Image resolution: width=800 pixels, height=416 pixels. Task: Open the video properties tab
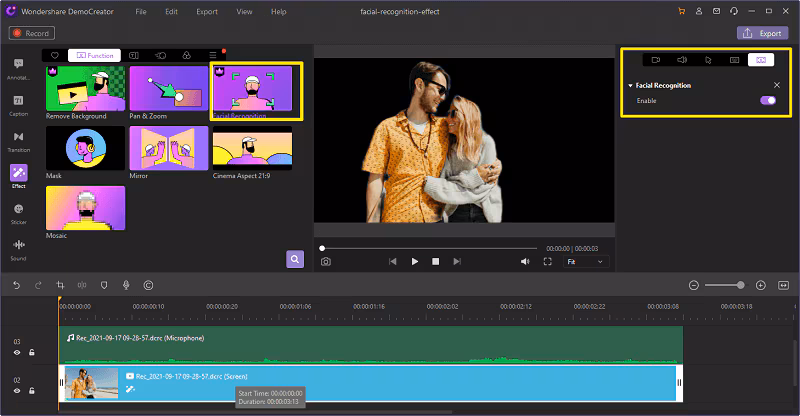pyautogui.click(x=656, y=60)
